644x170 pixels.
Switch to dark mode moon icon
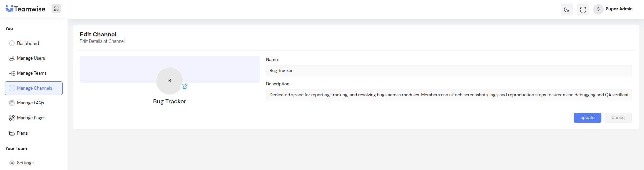pos(567,10)
